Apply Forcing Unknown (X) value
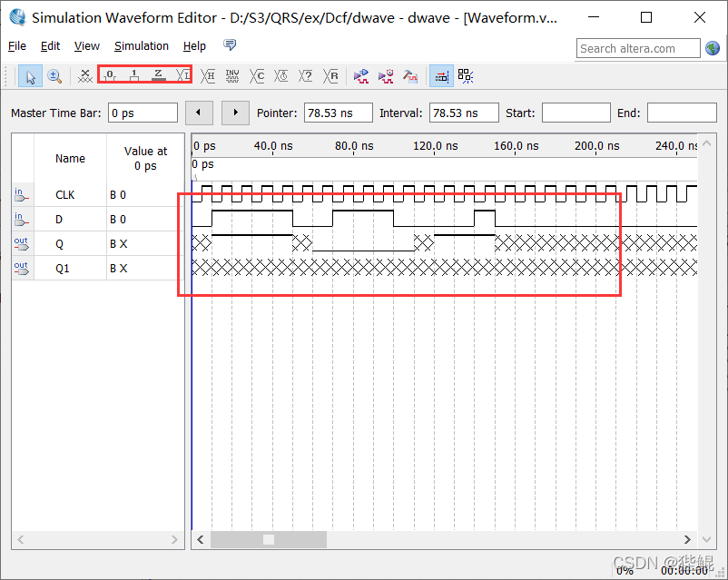The width and height of the screenshot is (728, 580). pos(84,76)
